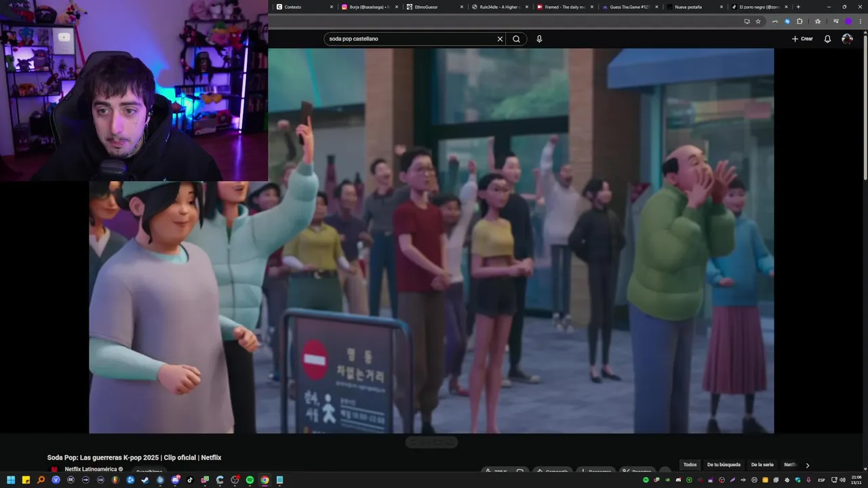The image size is (868, 488).
Task: Switch to the EthnoGuessr tab
Action: (434, 7)
